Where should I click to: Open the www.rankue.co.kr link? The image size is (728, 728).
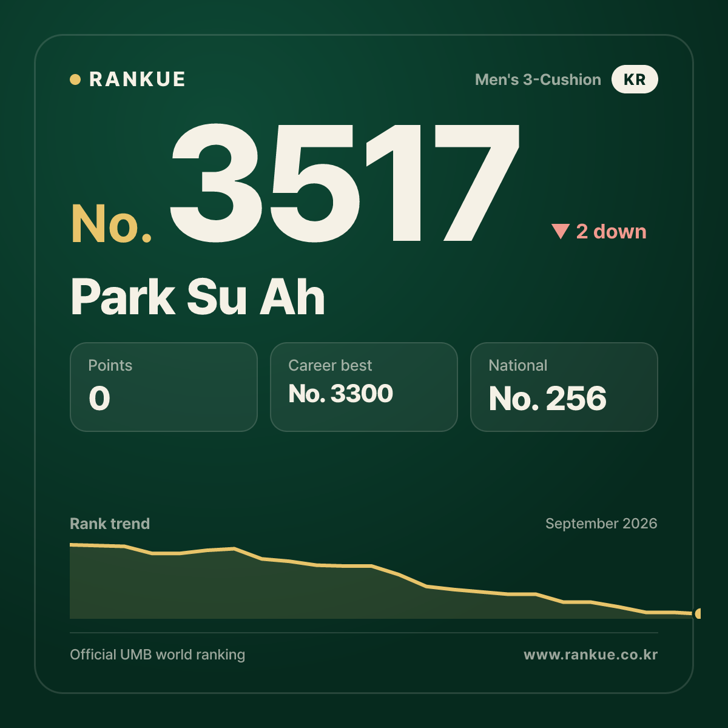[x=591, y=655]
